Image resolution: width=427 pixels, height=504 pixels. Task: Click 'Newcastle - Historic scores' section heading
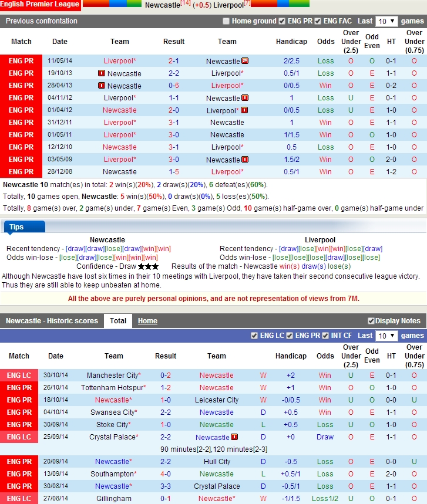pos(52,321)
